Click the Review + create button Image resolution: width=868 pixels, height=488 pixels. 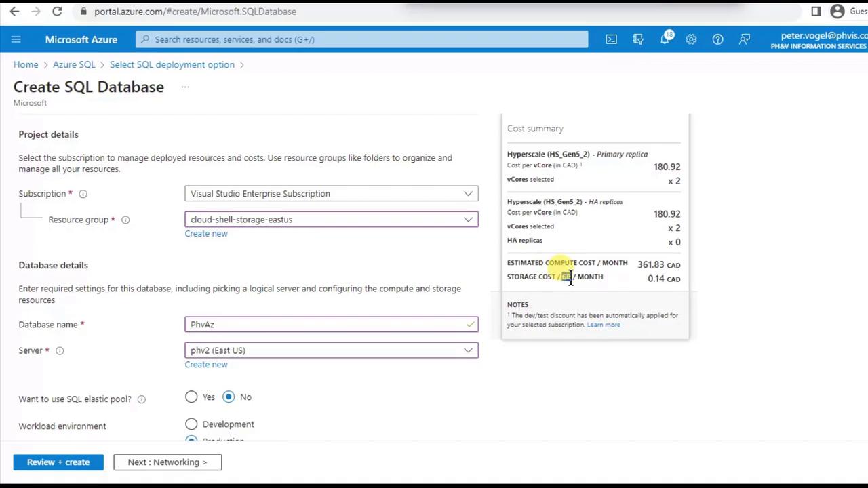coord(58,462)
